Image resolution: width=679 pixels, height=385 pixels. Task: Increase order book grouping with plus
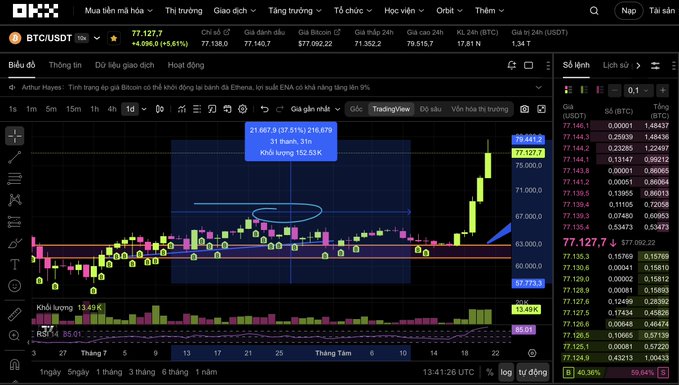point(663,90)
